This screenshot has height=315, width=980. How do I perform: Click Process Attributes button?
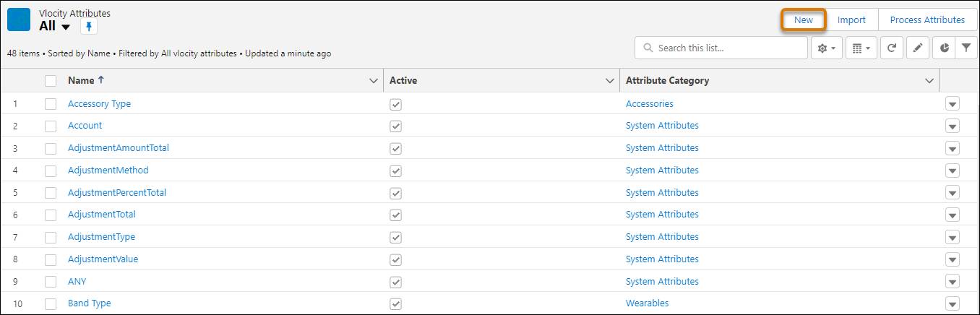[x=927, y=20]
